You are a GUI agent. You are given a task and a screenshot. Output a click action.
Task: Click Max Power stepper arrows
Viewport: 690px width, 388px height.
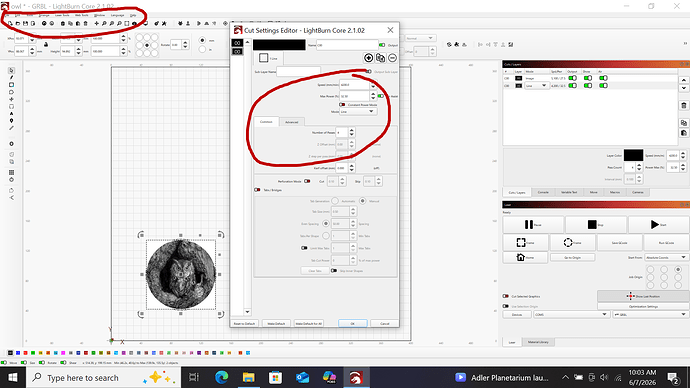coord(373,96)
